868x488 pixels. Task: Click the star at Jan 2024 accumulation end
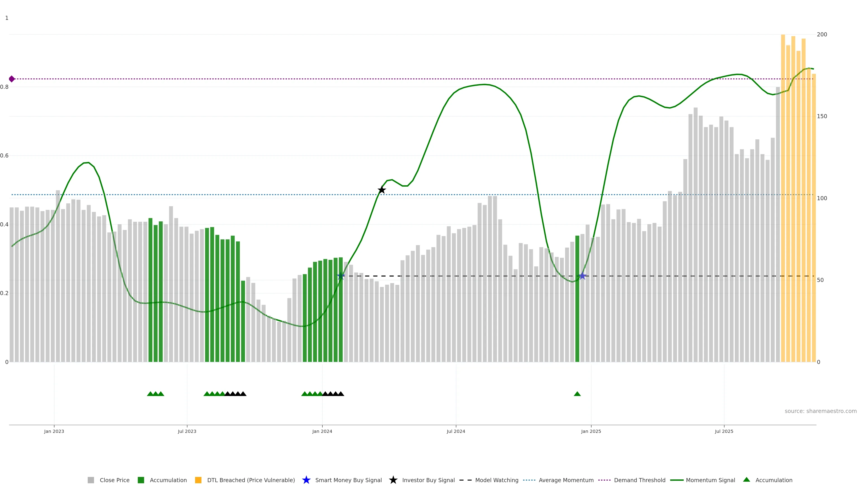tap(341, 276)
